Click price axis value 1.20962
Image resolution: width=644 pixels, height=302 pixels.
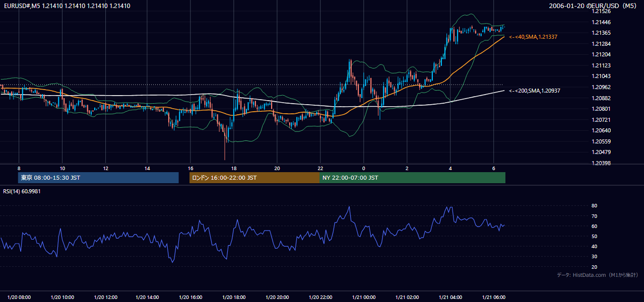[x=602, y=87]
